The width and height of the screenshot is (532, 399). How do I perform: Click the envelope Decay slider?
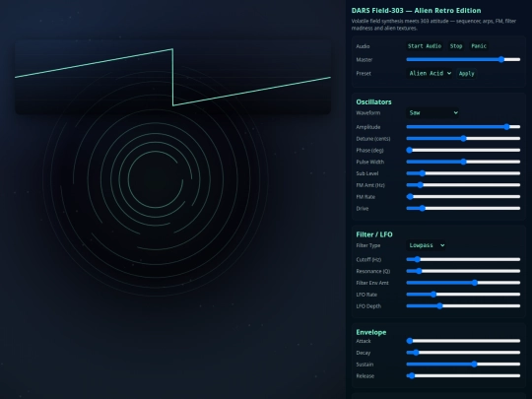coord(463,353)
